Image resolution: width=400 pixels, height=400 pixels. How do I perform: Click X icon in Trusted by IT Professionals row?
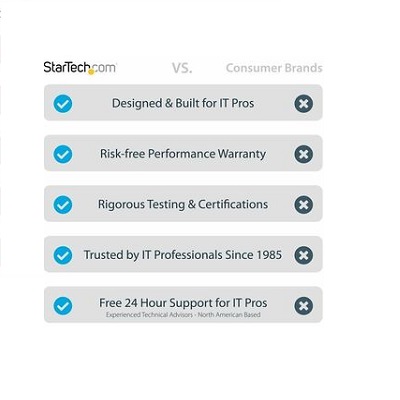pyautogui.click(x=304, y=255)
